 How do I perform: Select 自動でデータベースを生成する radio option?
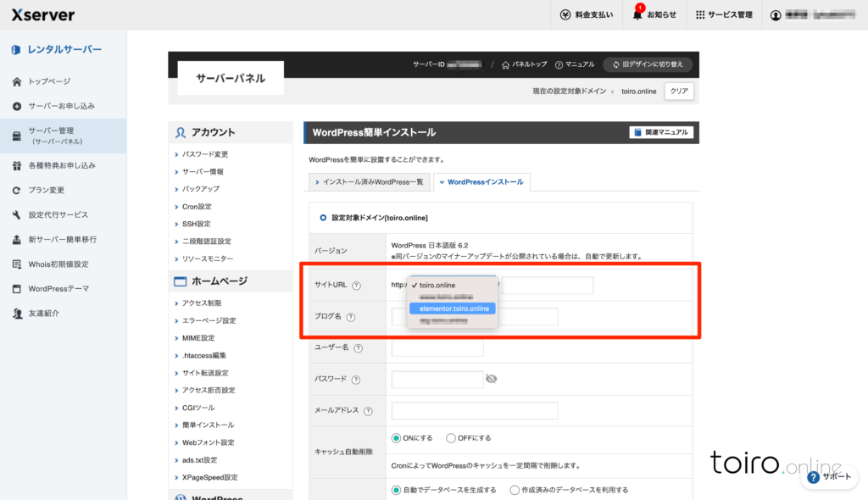point(396,490)
